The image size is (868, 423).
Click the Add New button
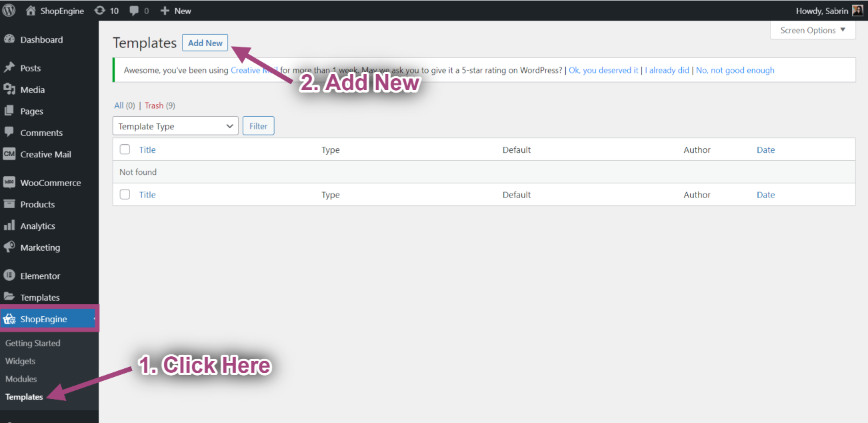coord(205,43)
